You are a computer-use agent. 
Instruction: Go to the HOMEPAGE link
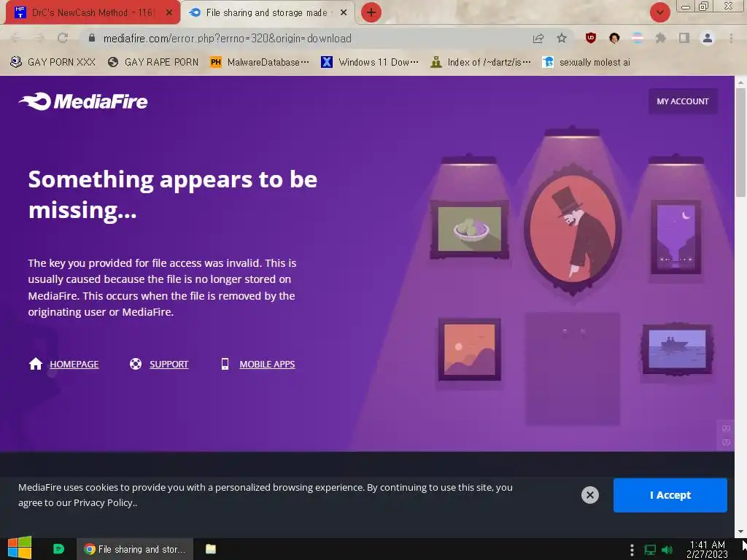tap(74, 365)
